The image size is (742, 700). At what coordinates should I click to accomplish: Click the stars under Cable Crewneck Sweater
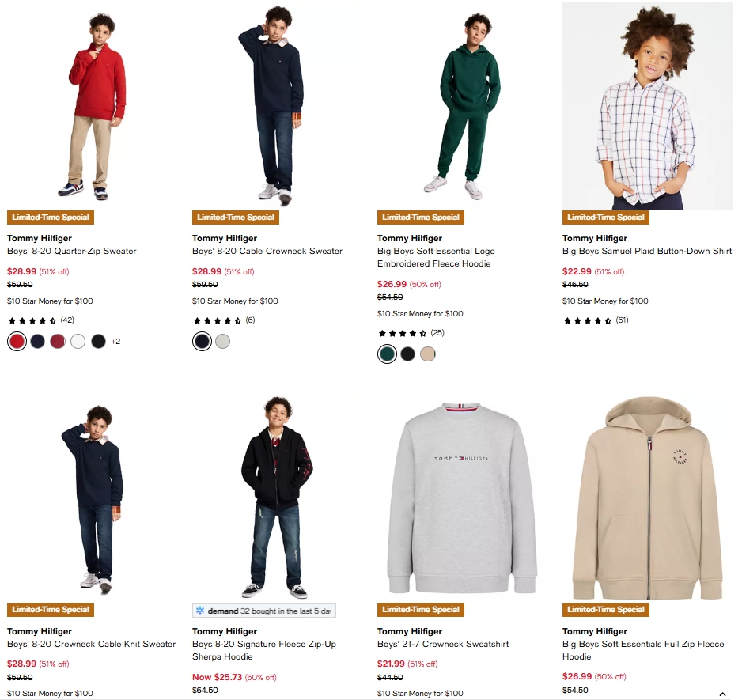click(217, 320)
